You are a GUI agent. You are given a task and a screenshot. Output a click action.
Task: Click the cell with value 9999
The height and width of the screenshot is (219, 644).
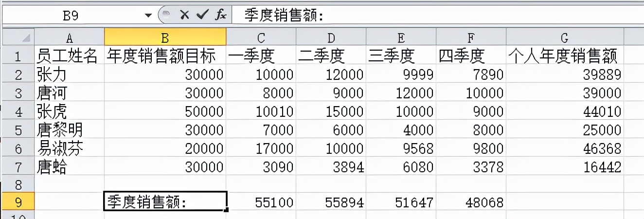tap(401, 74)
